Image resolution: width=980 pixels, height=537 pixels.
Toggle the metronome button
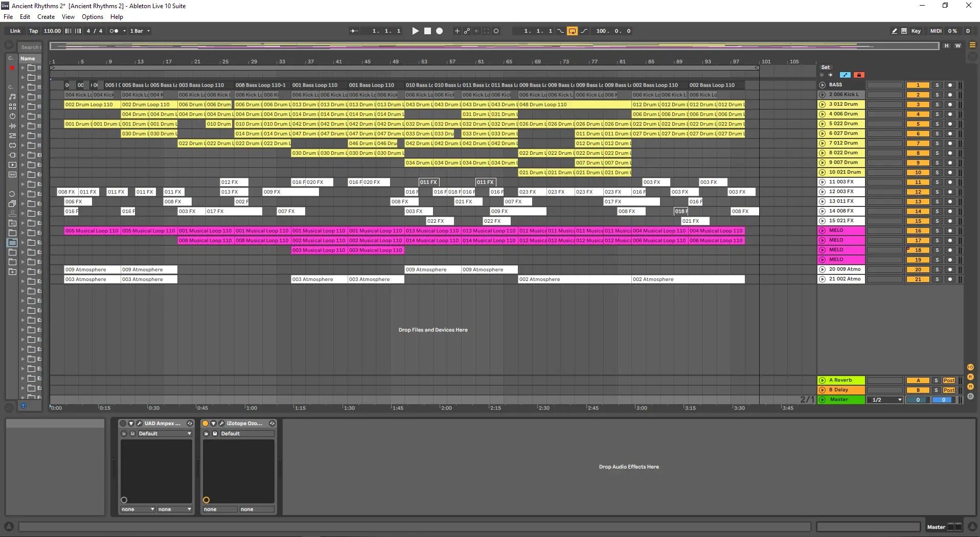[x=114, y=31]
